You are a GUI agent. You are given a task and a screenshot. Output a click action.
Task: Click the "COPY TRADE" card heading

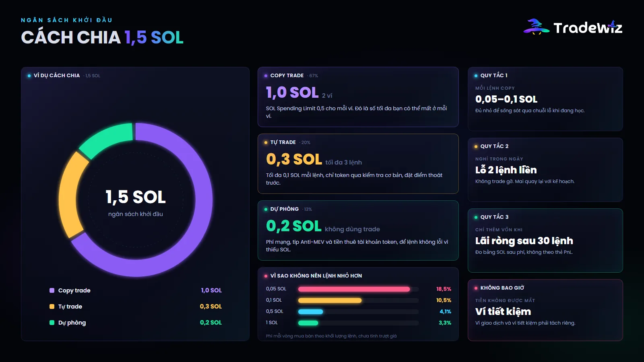tap(287, 76)
